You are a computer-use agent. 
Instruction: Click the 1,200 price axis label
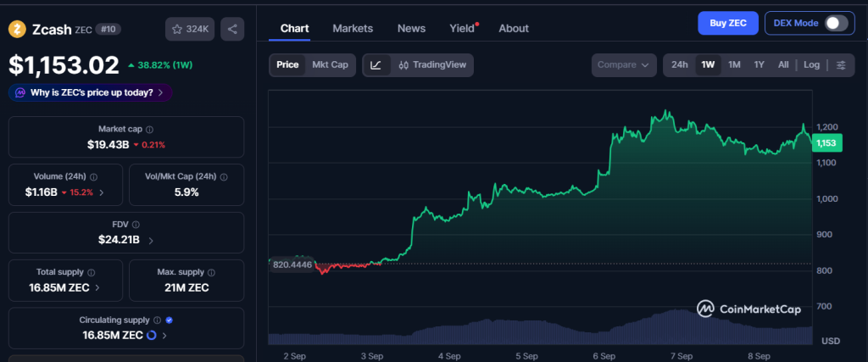click(x=827, y=127)
